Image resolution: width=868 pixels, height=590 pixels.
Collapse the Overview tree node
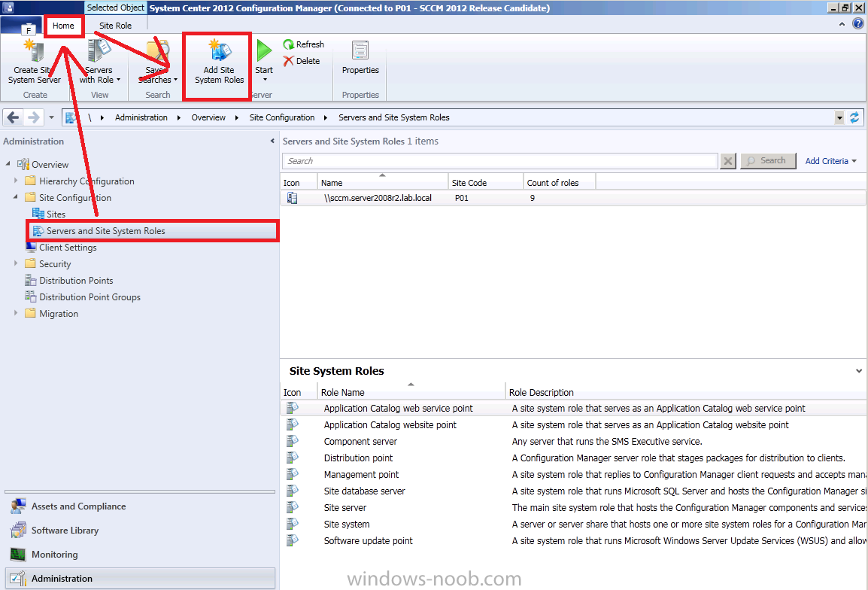pos(8,164)
